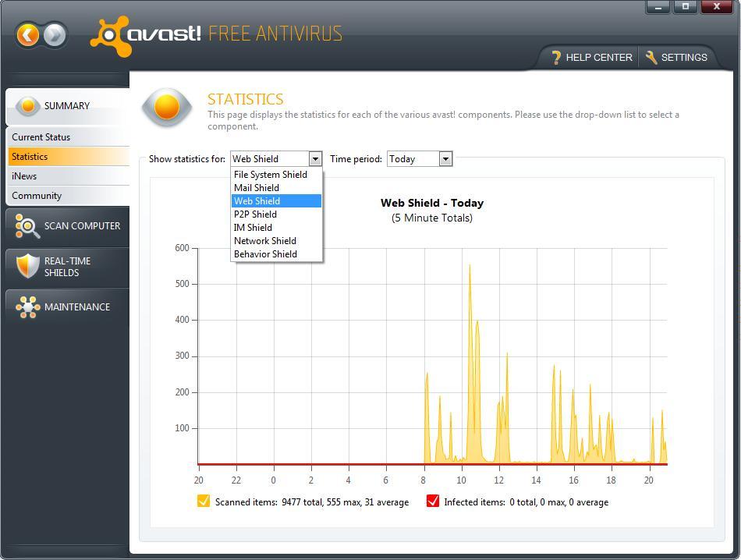Choose Network Shield from list
This screenshot has width=741, height=560.
point(276,240)
